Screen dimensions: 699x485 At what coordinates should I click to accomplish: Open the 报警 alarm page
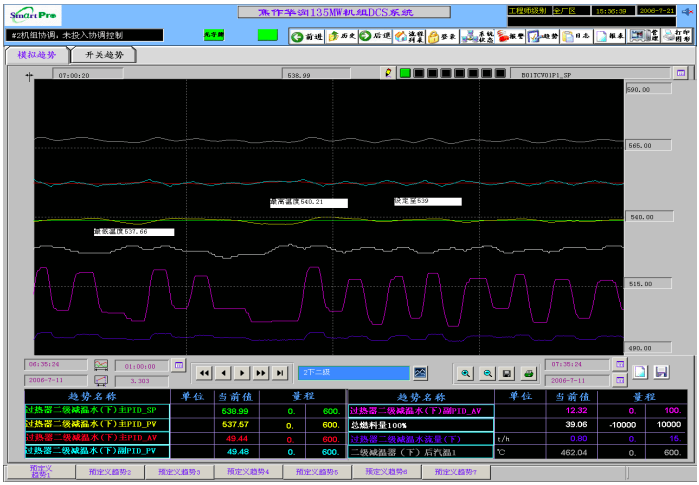coord(511,36)
